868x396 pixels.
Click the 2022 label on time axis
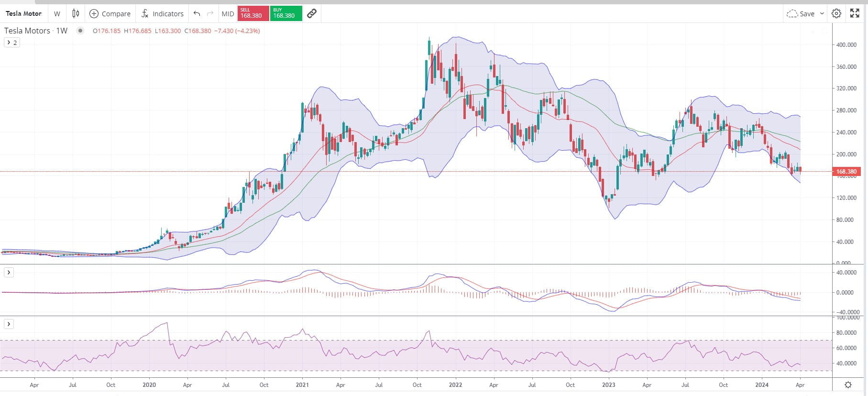point(456,385)
